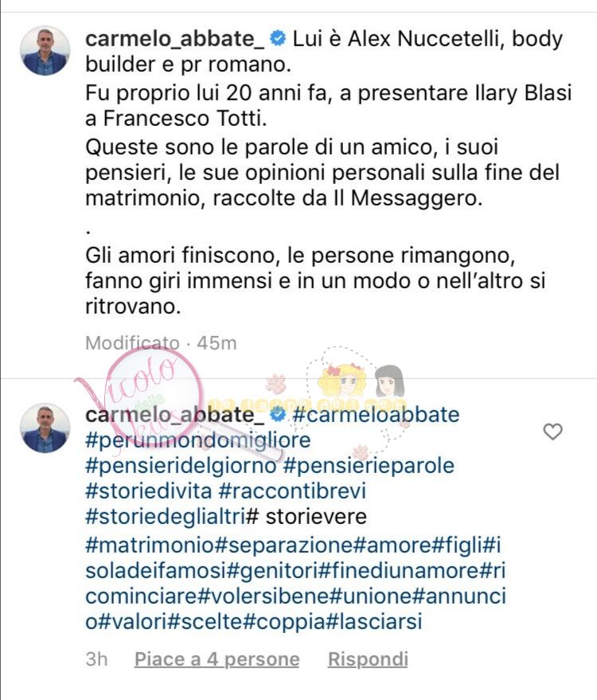View Piace a 4 persone likes list

click(x=217, y=659)
